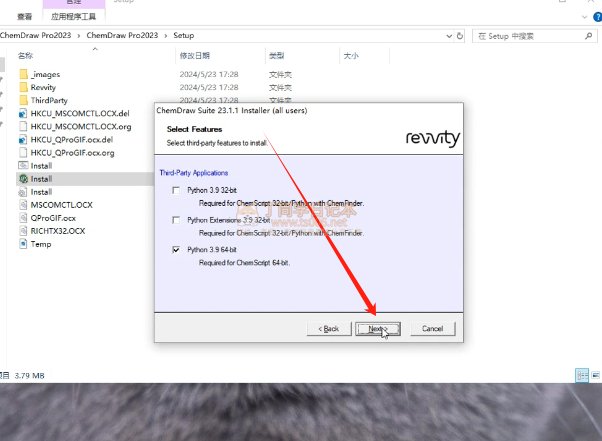602x441 pixels.
Task: Select the Rewity folder icon
Action: tap(23, 87)
